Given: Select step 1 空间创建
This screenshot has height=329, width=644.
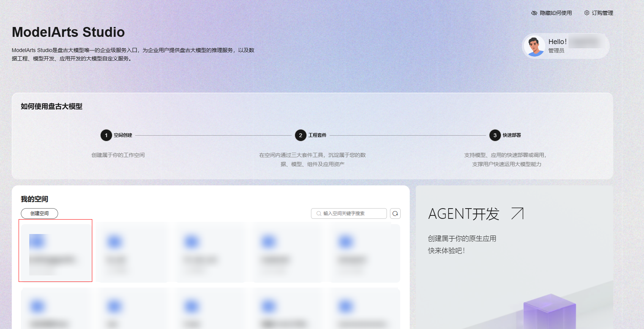Looking at the screenshot, I should [x=116, y=135].
